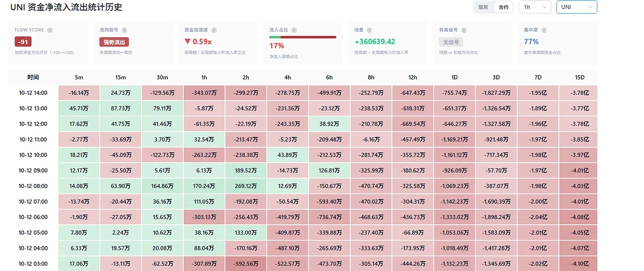Click the 15m column header
The height and width of the screenshot is (271, 644).
121,77
